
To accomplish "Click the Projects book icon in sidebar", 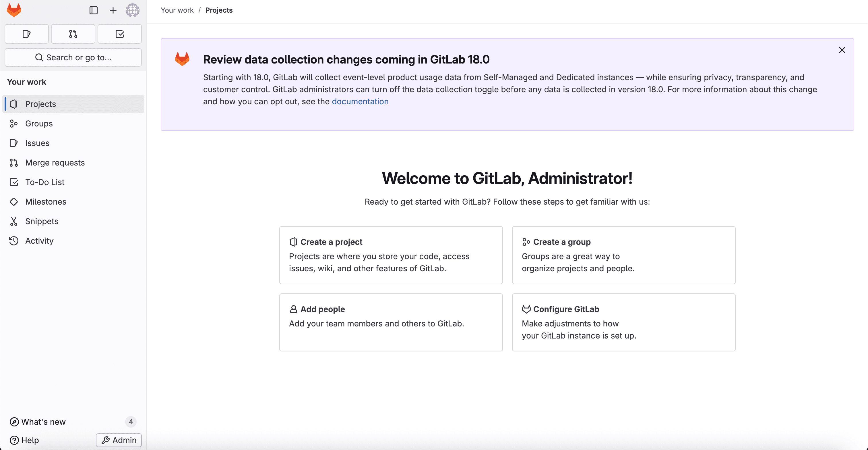I will click(14, 104).
